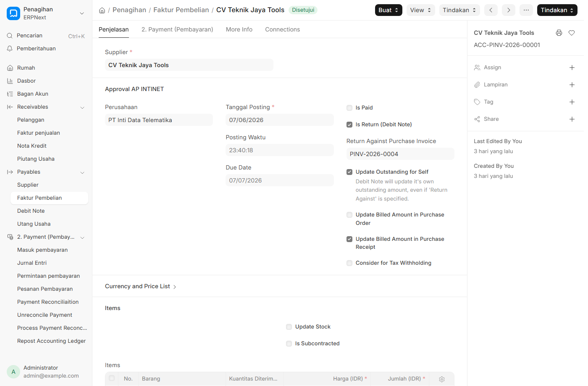Collapse the Receivables section chevron
This screenshot has height=386, width=588.
click(82, 107)
